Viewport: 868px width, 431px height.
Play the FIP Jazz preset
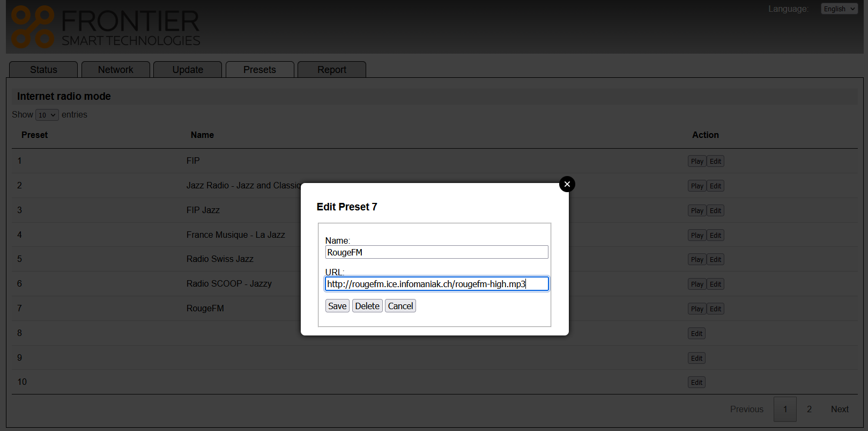(697, 211)
